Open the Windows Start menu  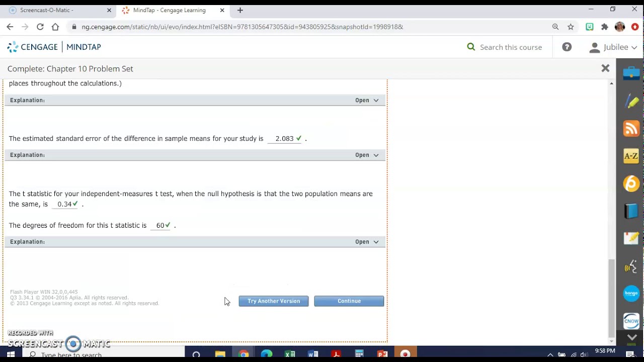(x=11, y=354)
